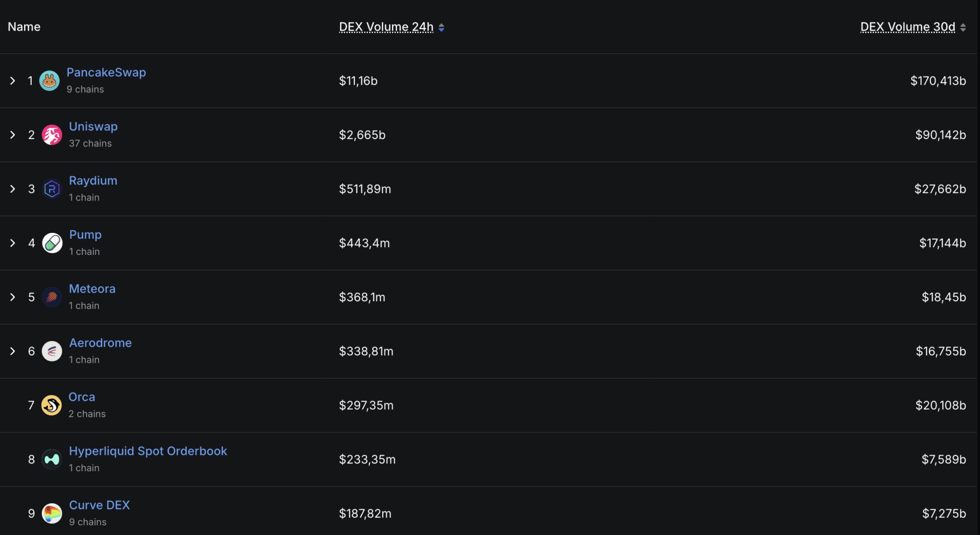Click the Curve DEX rainbow logo
Viewport: 980px width, 535px height.
click(x=52, y=514)
